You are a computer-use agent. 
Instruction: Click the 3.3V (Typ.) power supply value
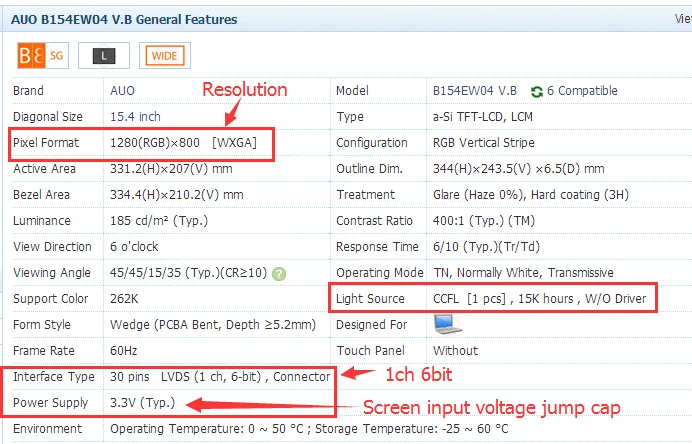(143, 403)
